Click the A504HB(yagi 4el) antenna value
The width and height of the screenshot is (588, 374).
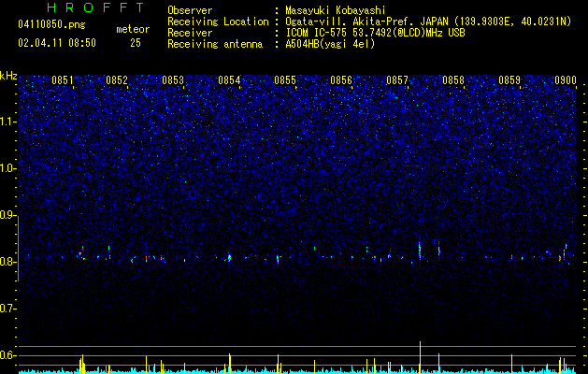[x=330, y=44]
